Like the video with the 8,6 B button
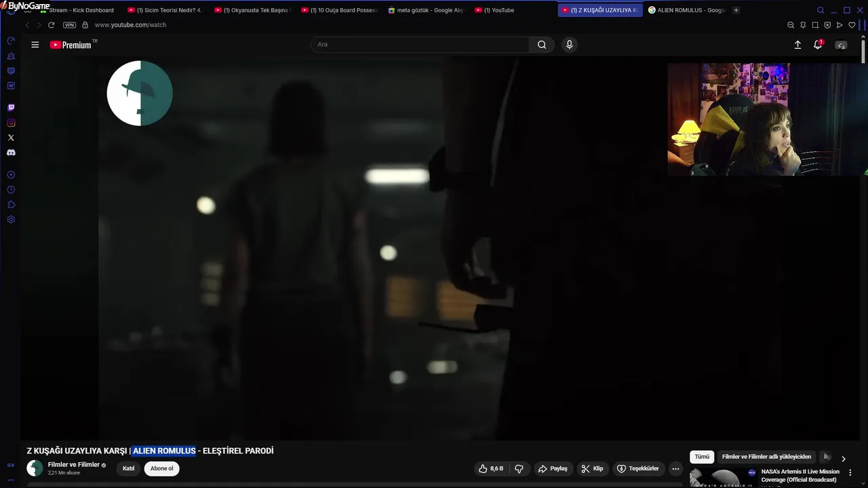Screen dimensions: 868x488 [x=491, y=468]
